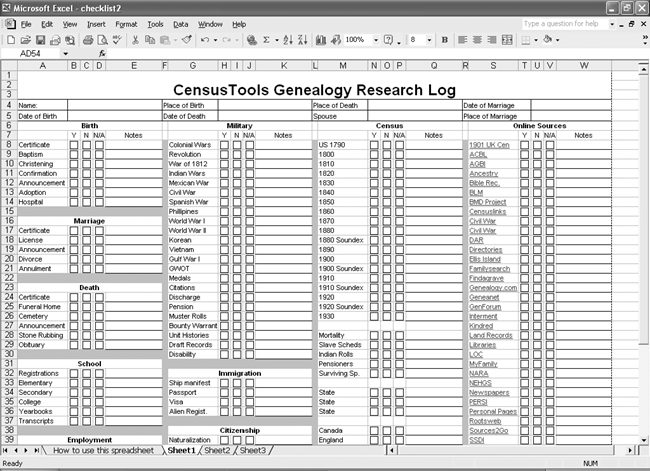Select column E header
Screen dimensions: 650x471
tap(134, 66)
